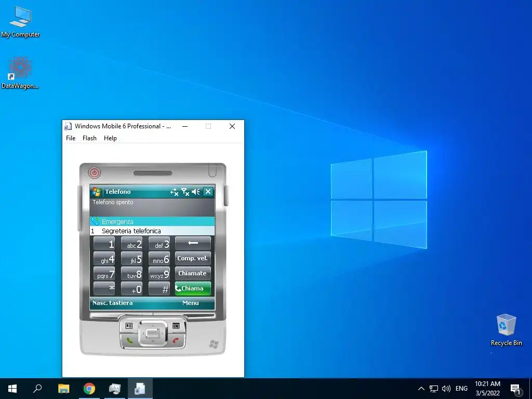
Task: Select the Emergenza speed dial entry
Action: (152, 221)
